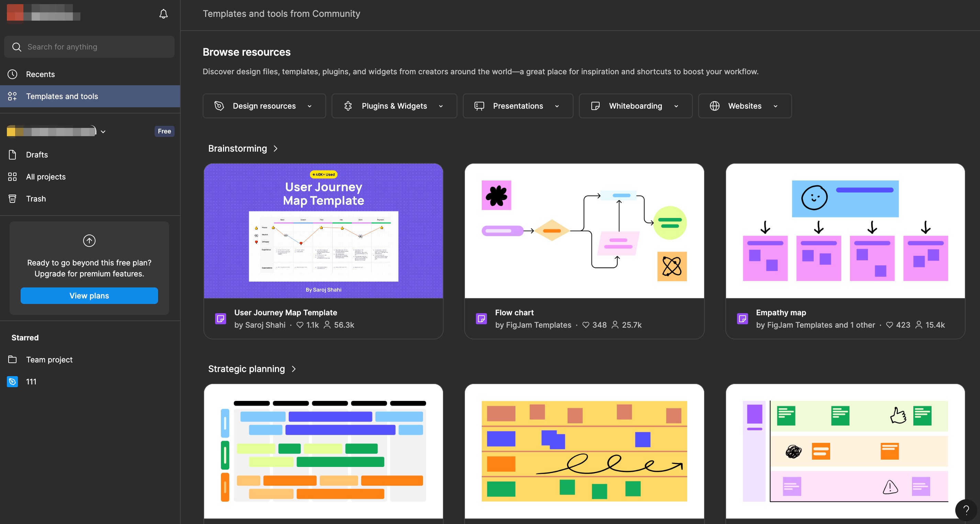Click the Search for anything field
The width and height of the screenshot is (980, 524).
(x=89, y=47)
